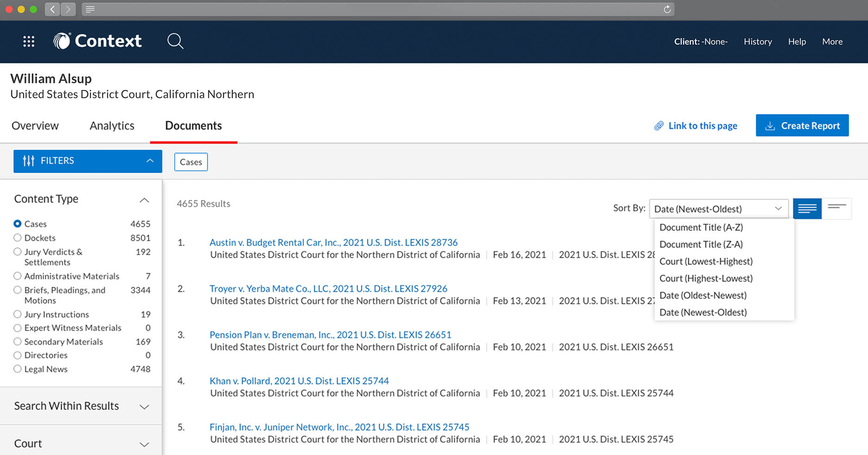The height and width of the screenshot is (455, 868).
Task: Click the Context logo
Action: 98,41
